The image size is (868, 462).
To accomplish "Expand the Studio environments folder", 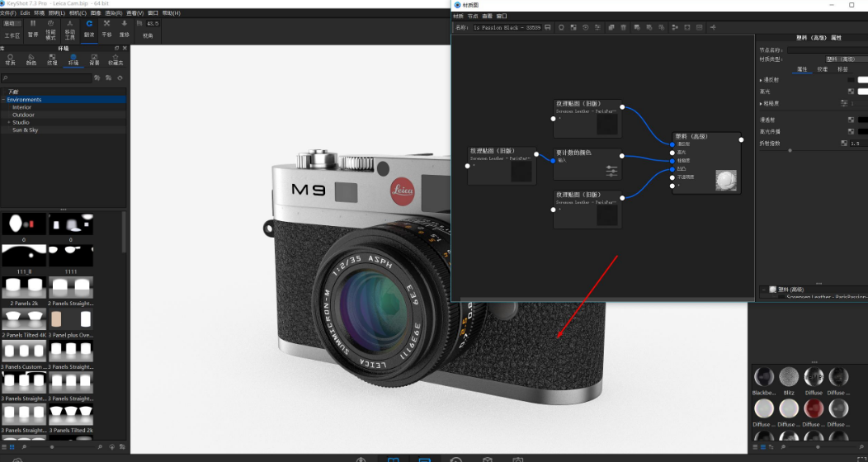I will (x=9, y=122).
